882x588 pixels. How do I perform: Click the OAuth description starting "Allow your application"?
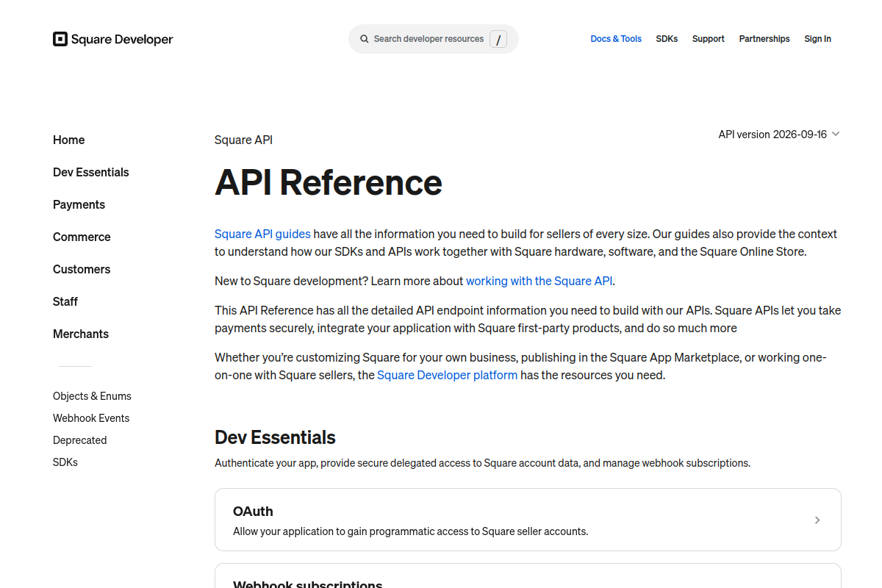(x=411, y=531)
